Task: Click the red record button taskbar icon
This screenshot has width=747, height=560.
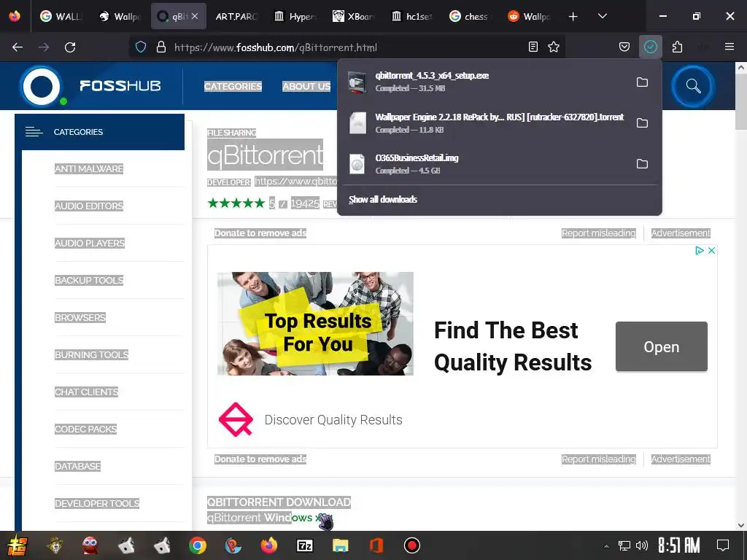Action: click(411, 545)
